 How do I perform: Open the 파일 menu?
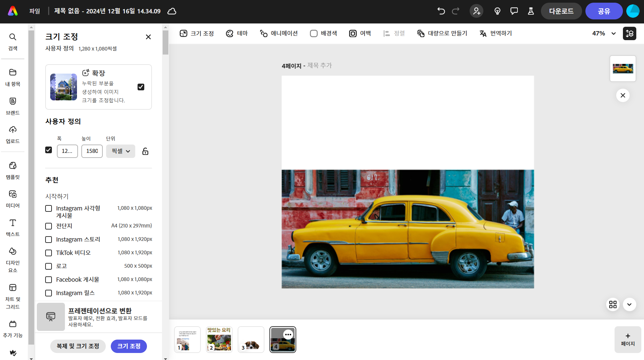coord(34,11)
